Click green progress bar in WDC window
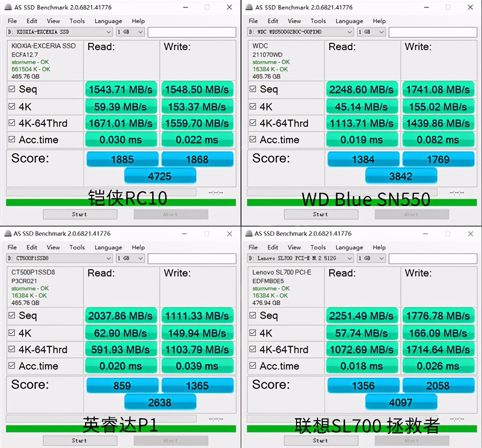This screenshot has height=448, width=482. point(362,202)
